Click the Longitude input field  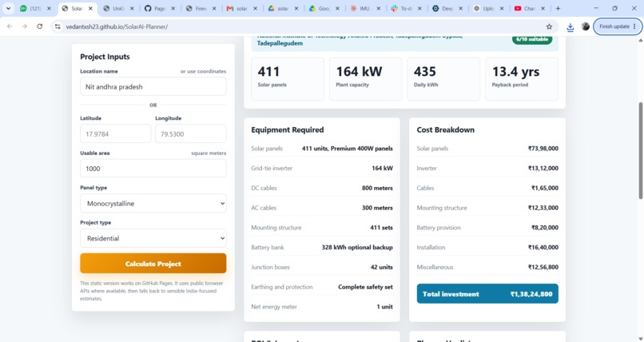[x=191, y=134]
